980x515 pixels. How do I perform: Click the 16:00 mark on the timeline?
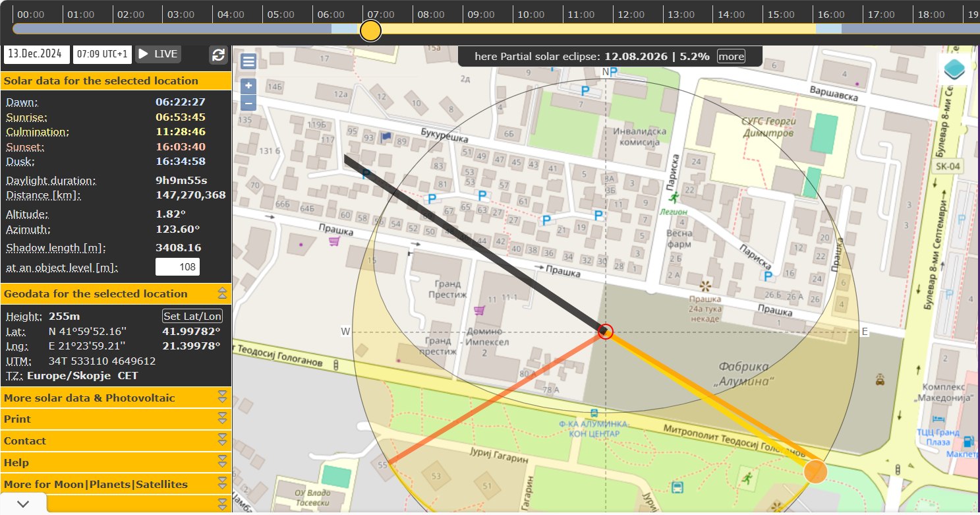(x=832, y=14)
